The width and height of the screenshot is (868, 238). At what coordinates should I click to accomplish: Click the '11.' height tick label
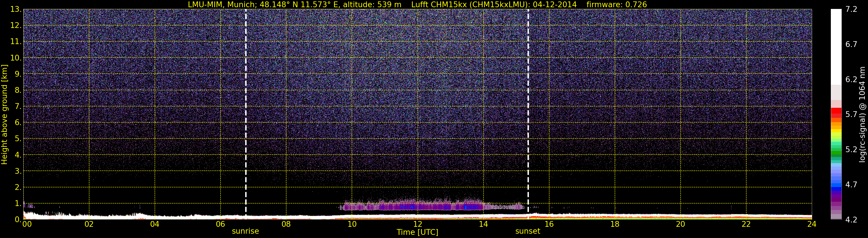pos(16,41)
